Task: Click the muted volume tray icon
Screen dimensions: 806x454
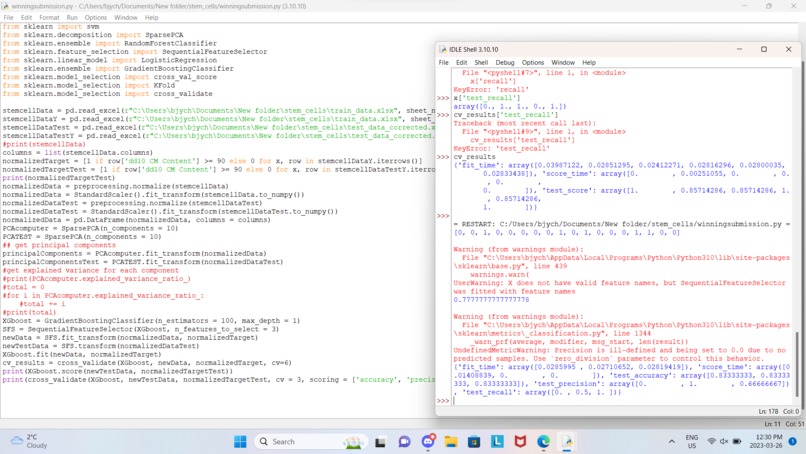Action: [x=724, y=442]
